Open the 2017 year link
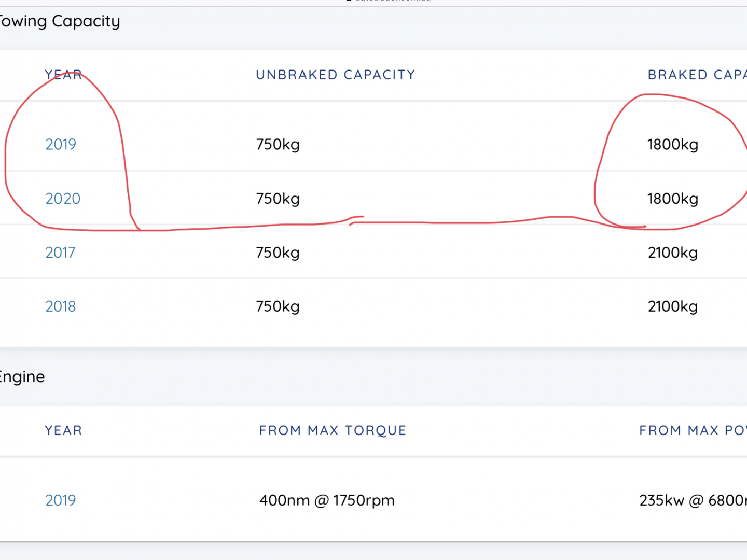This screenshot has height=560, width=747. (x=60, y=253)
